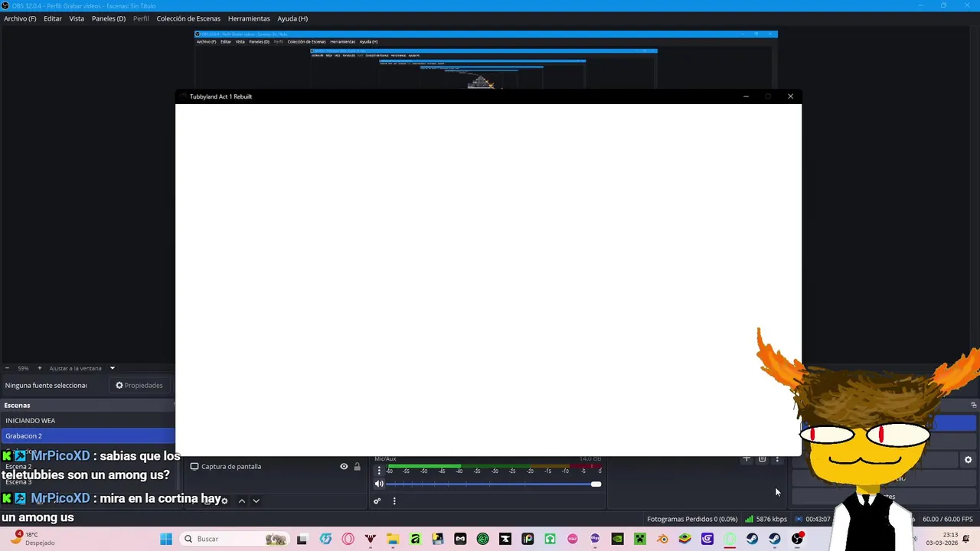Zoom out the preview with minus button
This screenshot has height=551, width=980.
7,368
